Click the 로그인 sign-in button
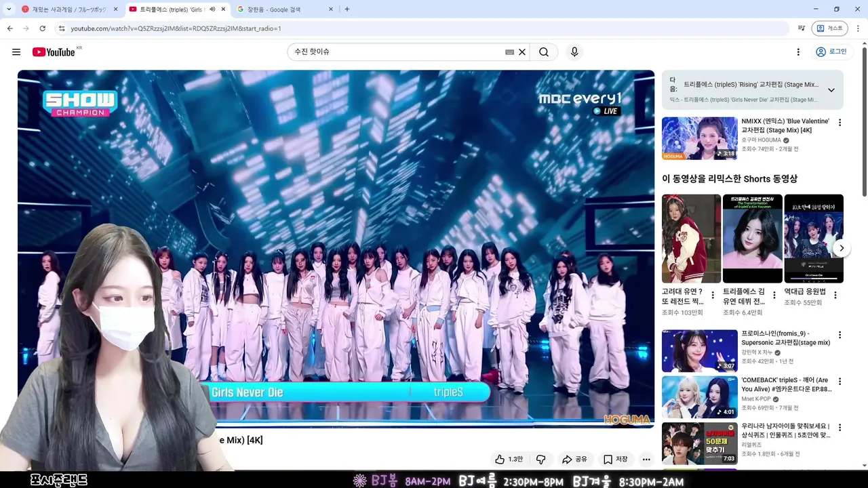The height and width of the screenshot is (488, 868). pos(831,52)
